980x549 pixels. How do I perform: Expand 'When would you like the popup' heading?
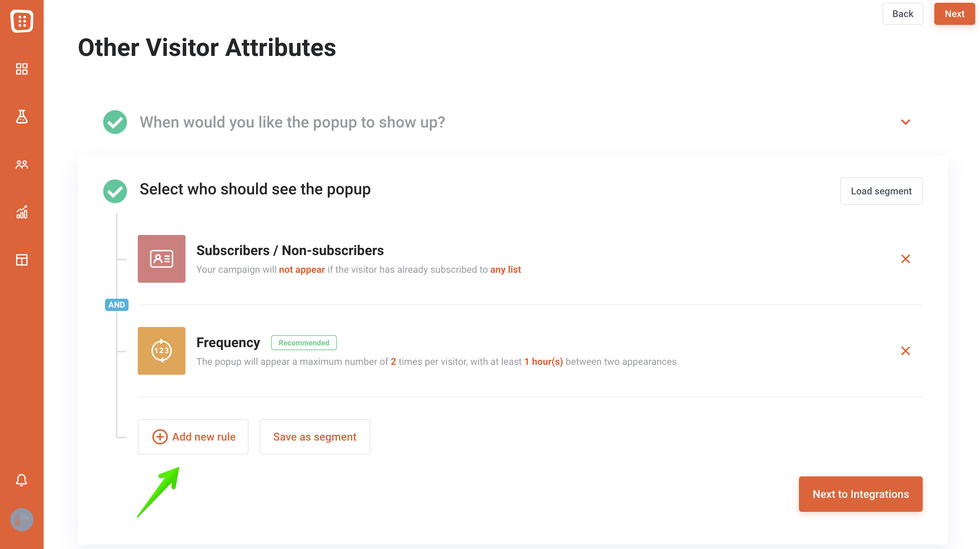tap(292, 122)
